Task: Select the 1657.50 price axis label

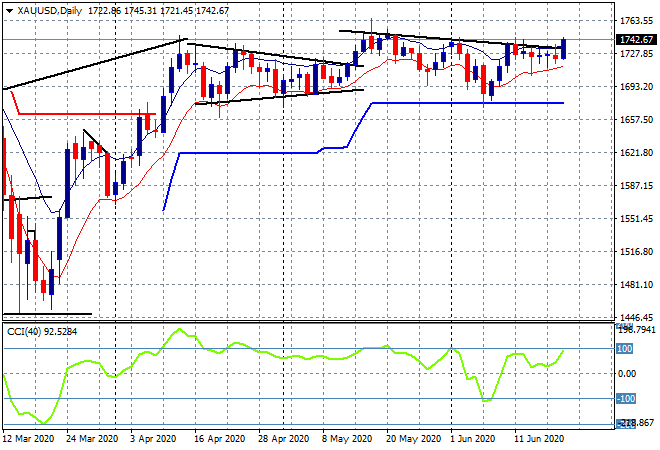Action: coord(636,120)
